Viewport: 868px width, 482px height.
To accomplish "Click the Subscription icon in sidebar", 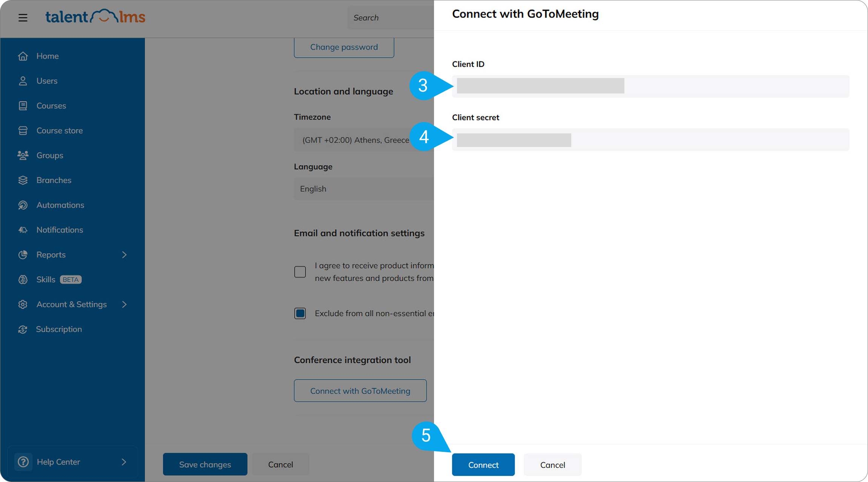I will click(23, 329).
